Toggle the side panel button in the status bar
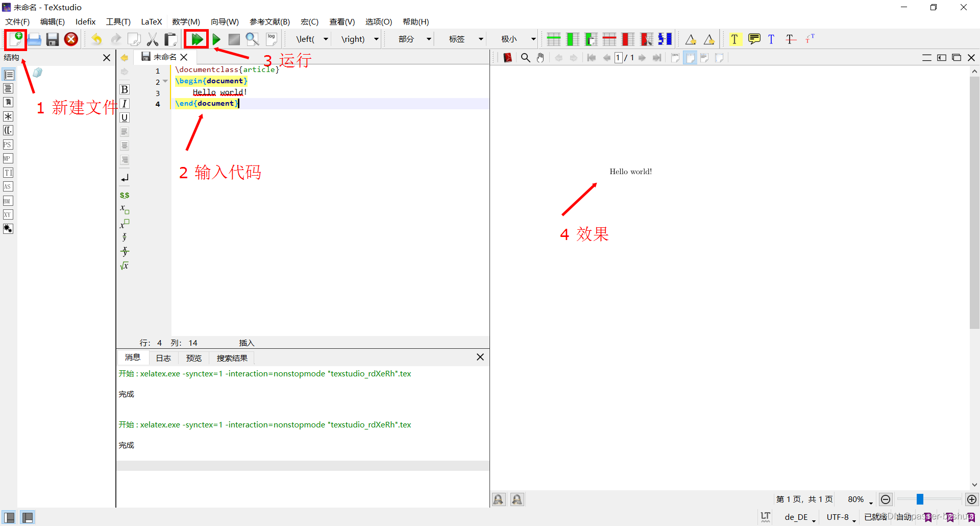This screenshot has height=526, width=980. coord(9,517)
